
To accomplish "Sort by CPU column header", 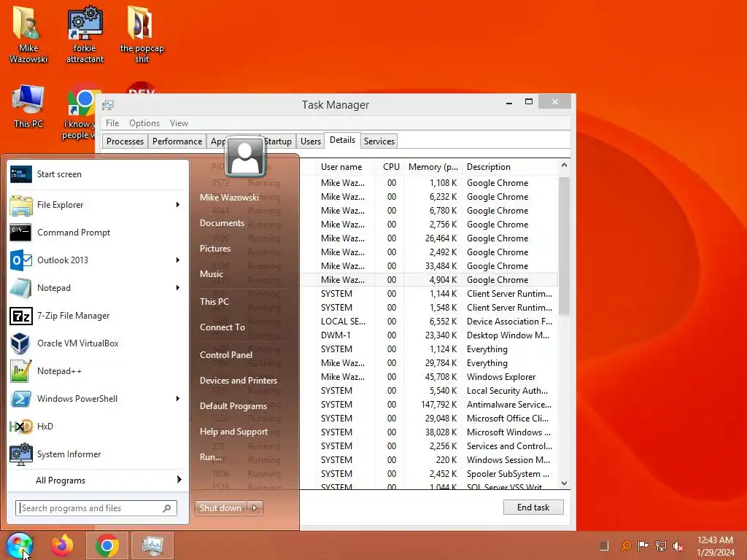I will [x=391, y=167].
